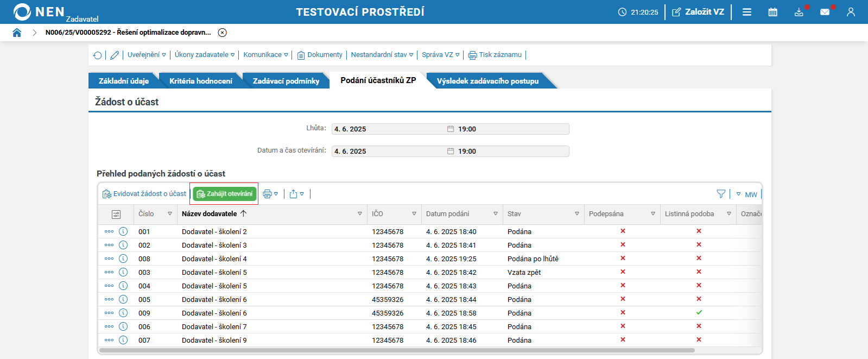Click the table filter funnel icon
This screenshot has width=868, height=359.
721,194
